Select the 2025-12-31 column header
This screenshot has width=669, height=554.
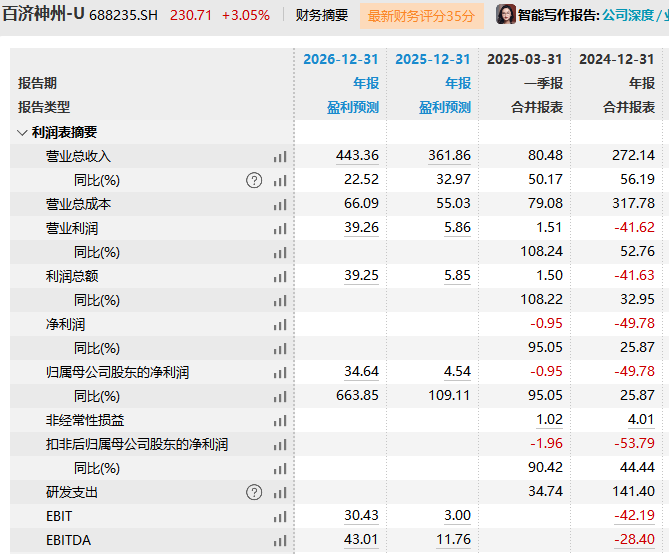[433, 59]
